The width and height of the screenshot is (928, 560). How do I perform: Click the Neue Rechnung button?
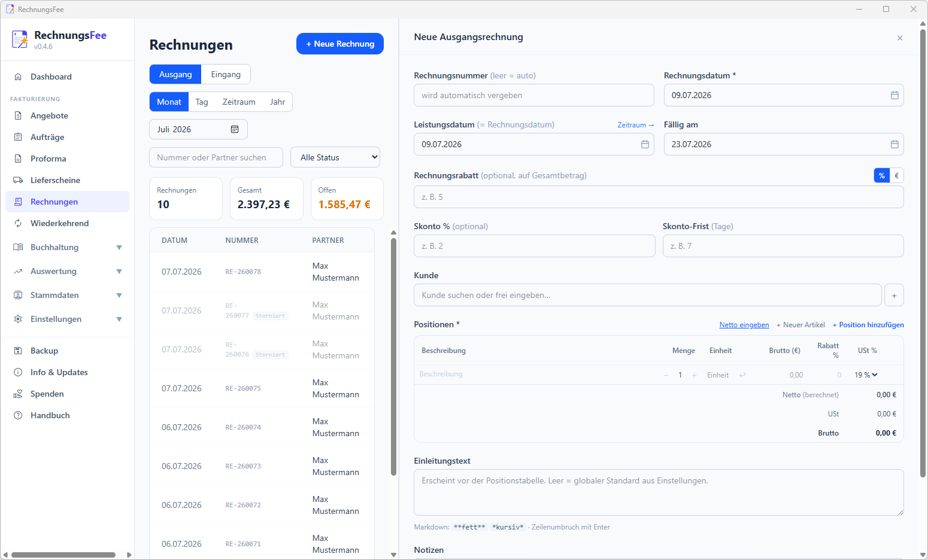point(340,44)
